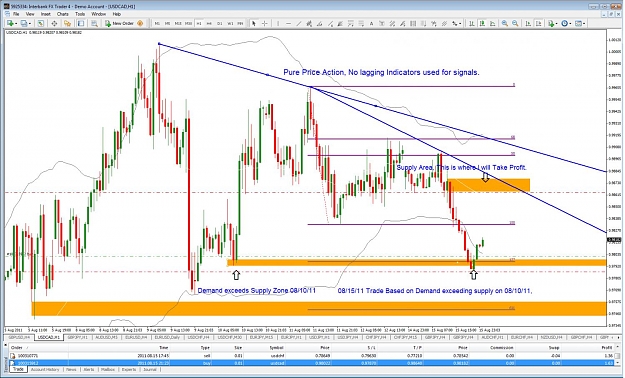The width and height of the screenshot is (625, 378).
Task: Click the Expert Advisors orange icon
Action: 140,24
